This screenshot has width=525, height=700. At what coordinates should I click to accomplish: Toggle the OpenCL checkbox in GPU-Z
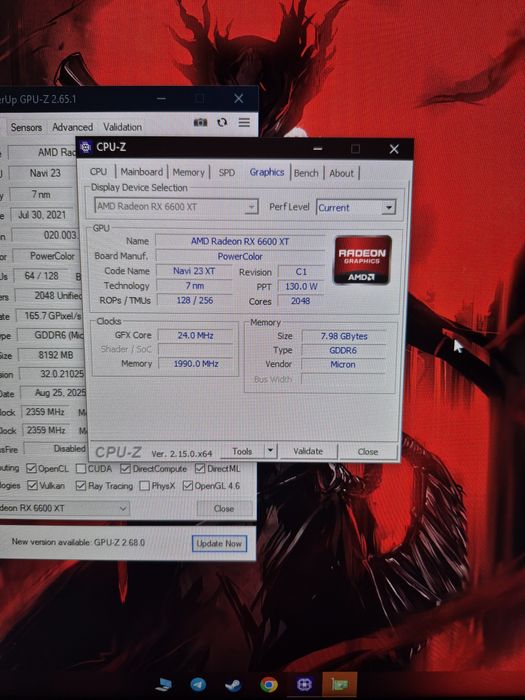[31, 468]
